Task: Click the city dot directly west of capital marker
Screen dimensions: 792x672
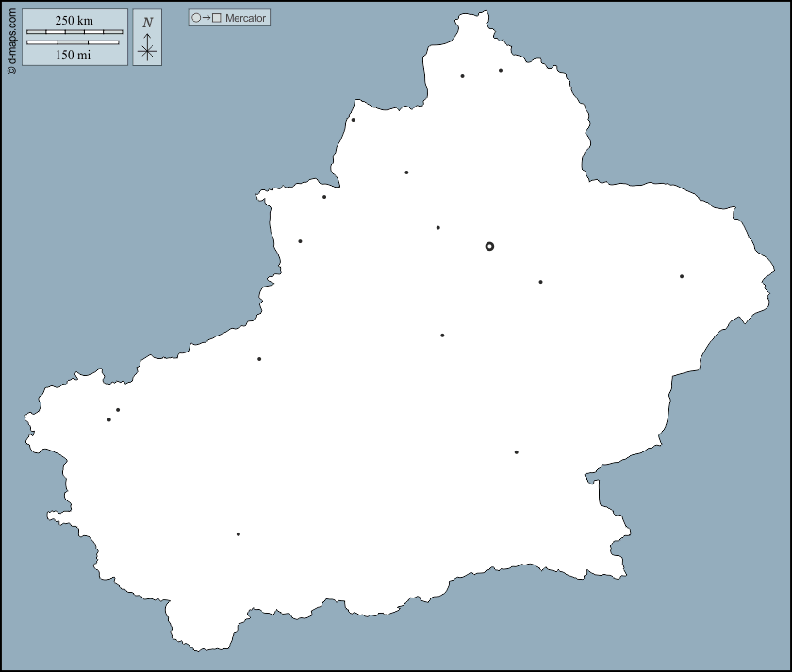Action: point(438,227)
